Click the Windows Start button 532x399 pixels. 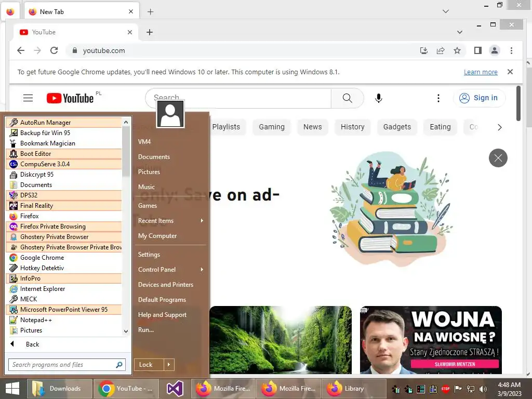12,389
